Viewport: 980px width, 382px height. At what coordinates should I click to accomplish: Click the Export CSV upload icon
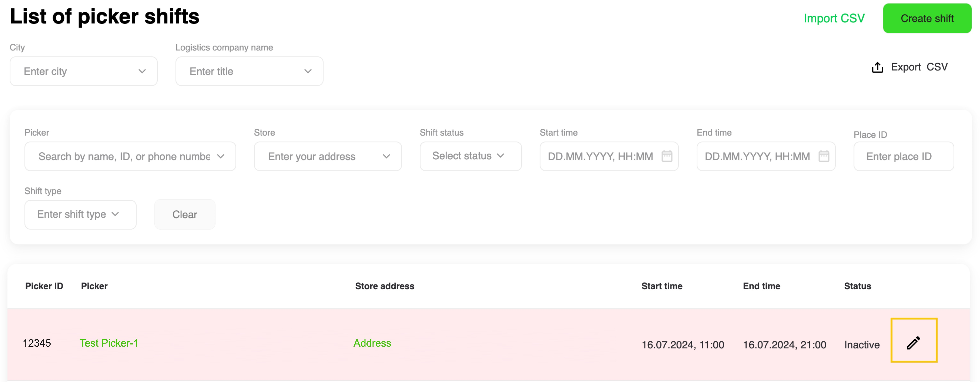877,67
